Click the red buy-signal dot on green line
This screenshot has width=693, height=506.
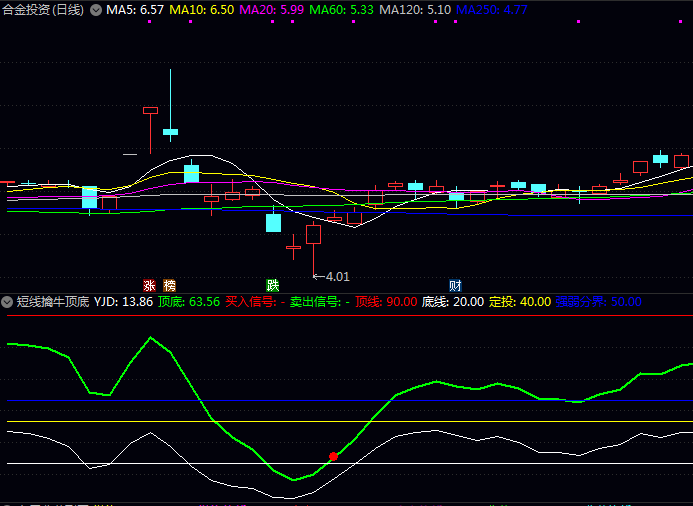pos(334,457)
